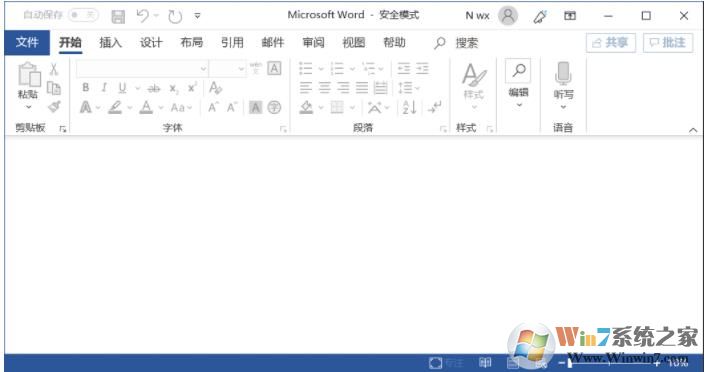The image size is (705, 372).
Task: Click the pen/coming soon icon in title bar
Action: tap(540, 16)
